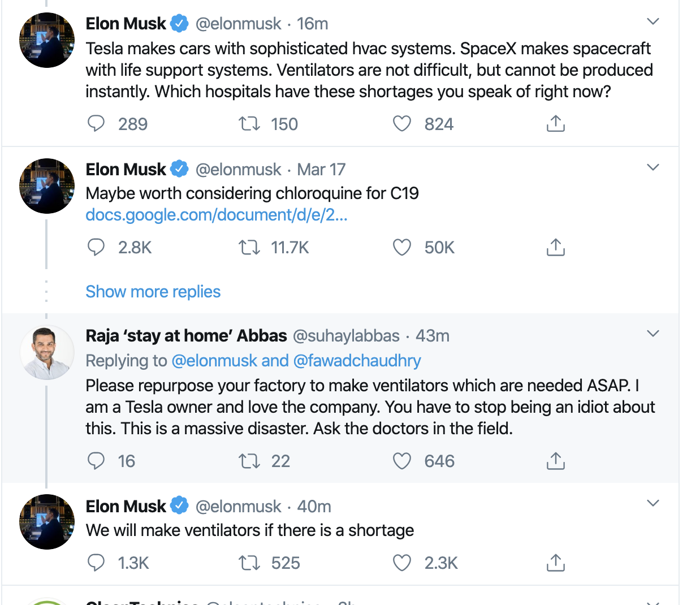Retweet the chloroquine tweet with 11.7K retweets
This screenshot has height=605, width=700.
pyautogui.click(x=249, y=247)
